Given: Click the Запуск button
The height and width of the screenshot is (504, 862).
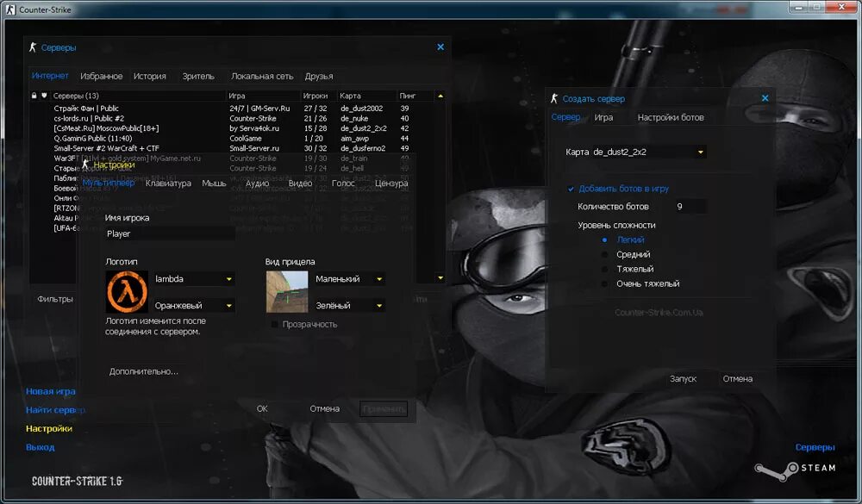Looking at the screenshot, I should tap(683, 379).
